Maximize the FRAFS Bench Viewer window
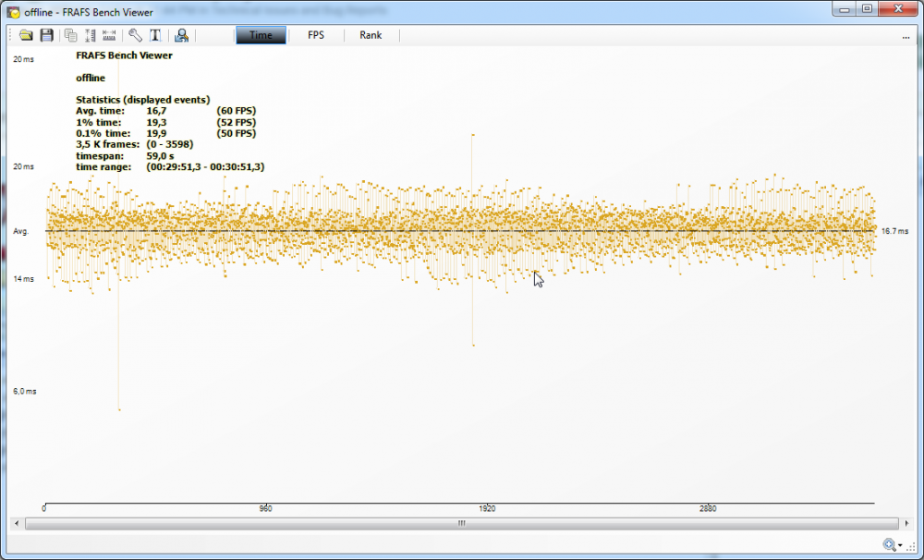924x560 pixels. click(867, 9)
